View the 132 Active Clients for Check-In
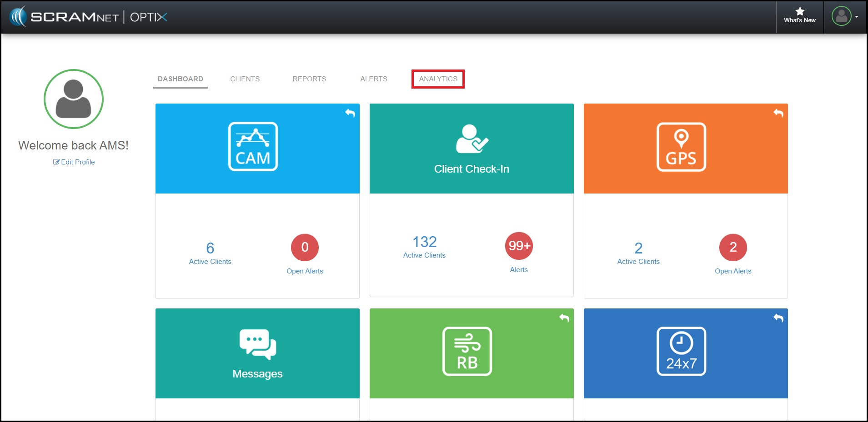 [424, 247]
